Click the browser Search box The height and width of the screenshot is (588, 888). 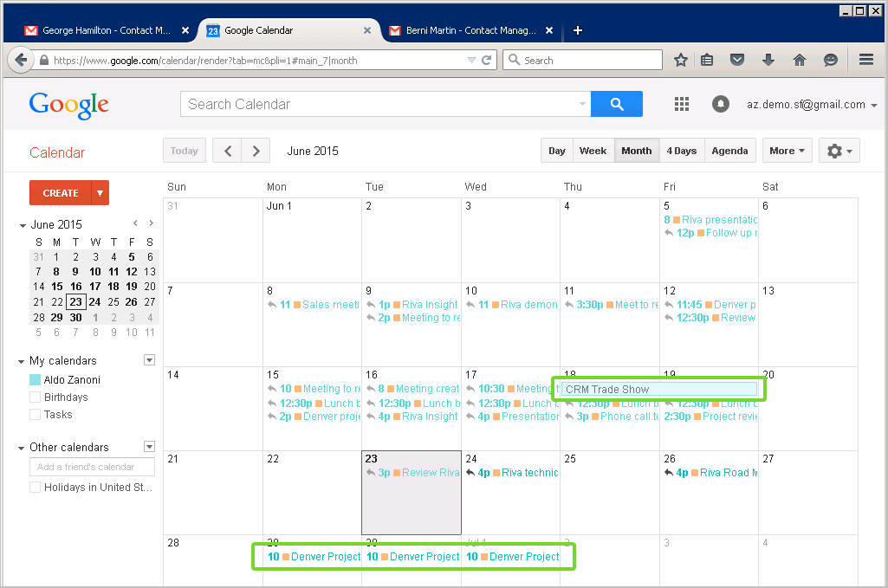click(582, 60)
